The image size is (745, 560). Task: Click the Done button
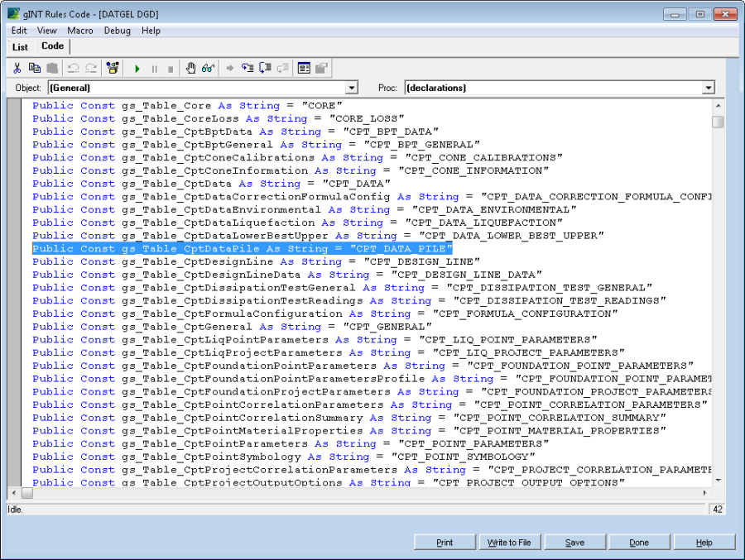point(638,543)
